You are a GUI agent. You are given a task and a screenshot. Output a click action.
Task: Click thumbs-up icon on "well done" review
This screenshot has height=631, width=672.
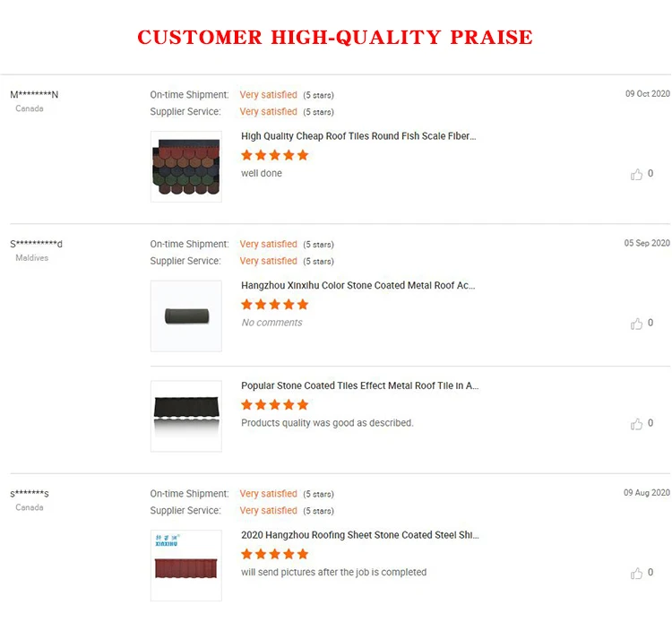pos(637,175)
